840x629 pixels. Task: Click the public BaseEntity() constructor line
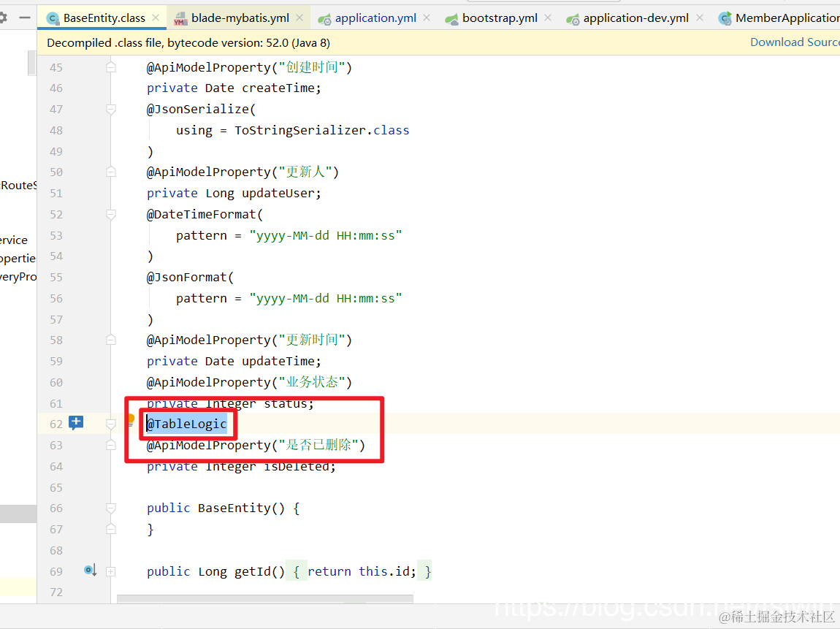point(224,508)
